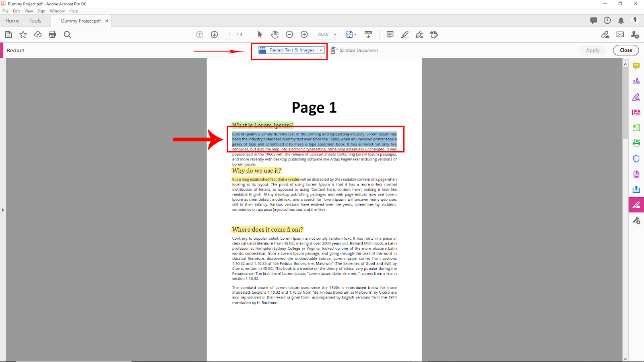Click the share link icon
Screen dimensions: 644x362
(x=605, y=35)
